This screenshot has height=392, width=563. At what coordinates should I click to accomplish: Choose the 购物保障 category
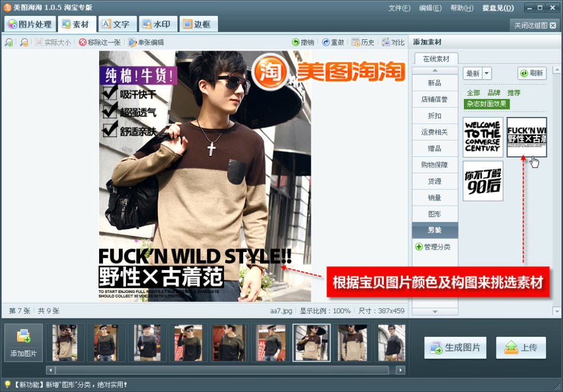coord(435,165)
